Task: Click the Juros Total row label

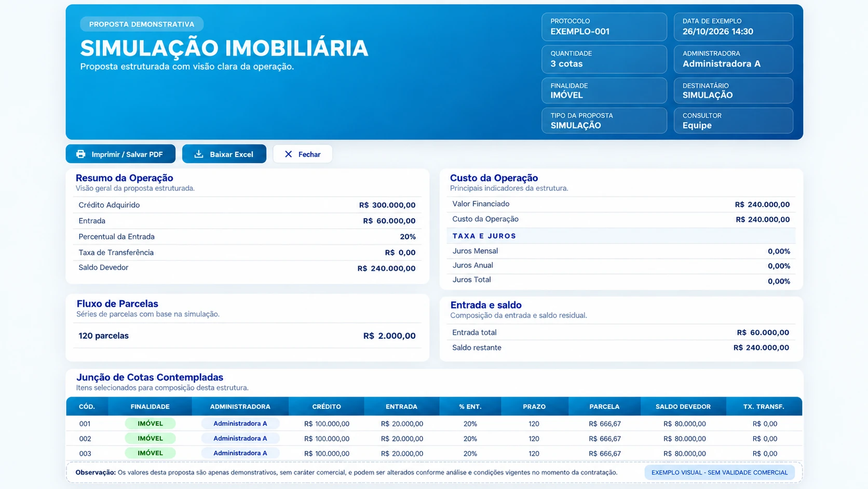Action: [x=471, y=280]
